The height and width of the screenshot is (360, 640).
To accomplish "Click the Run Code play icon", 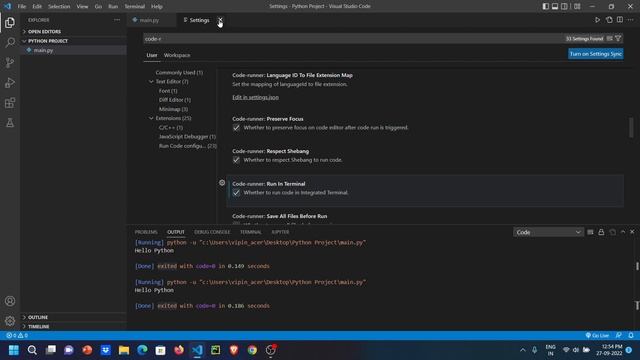I will [597, 20].
